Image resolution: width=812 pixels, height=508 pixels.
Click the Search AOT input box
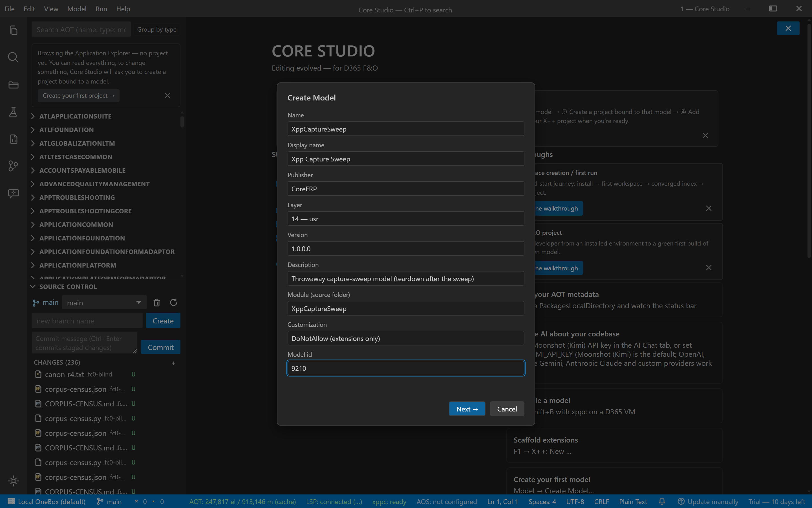(x=81, y=30)
